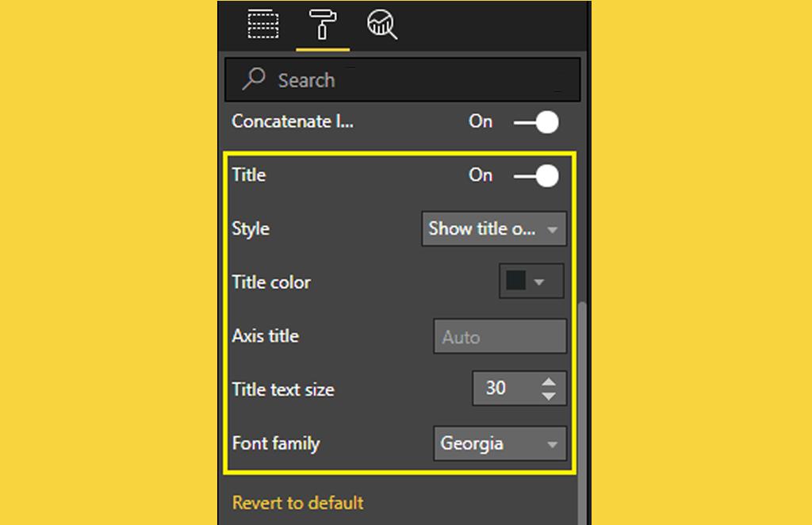
Task: Click the Search magnifier icon
Action: 254,79
